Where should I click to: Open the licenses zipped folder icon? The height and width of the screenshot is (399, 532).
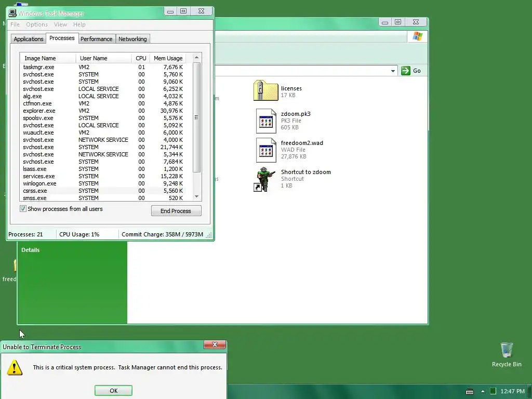(x=265, y=90)
